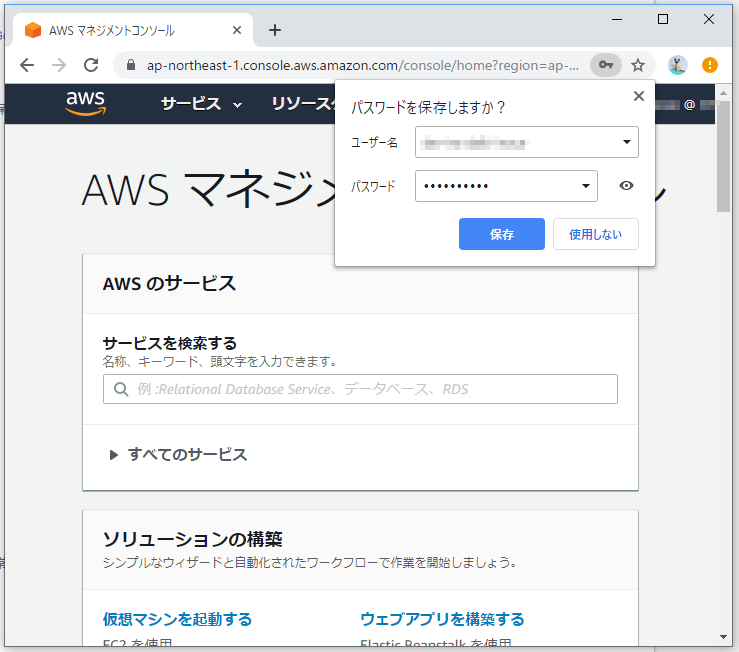Click the ユーザー名 field
The width and height of the screenshot is (739, 652).
tap(526, 142)
